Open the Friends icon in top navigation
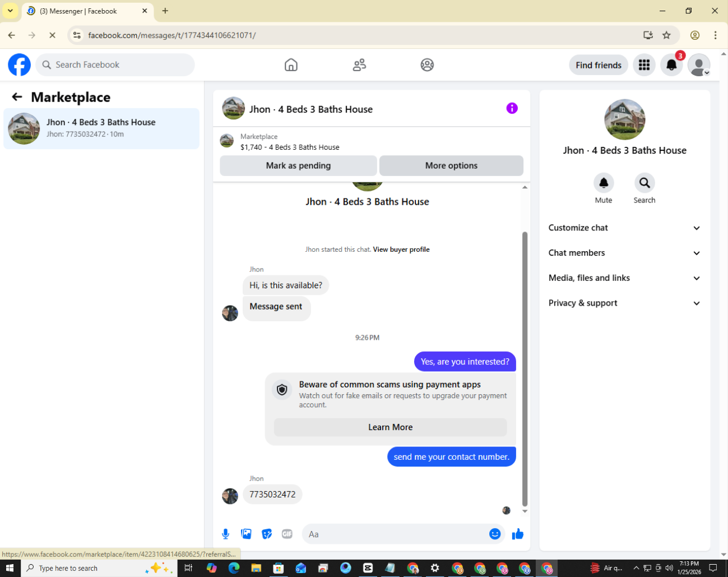The height and width of the screenshot is (577, 728). [x=359, y=65]
